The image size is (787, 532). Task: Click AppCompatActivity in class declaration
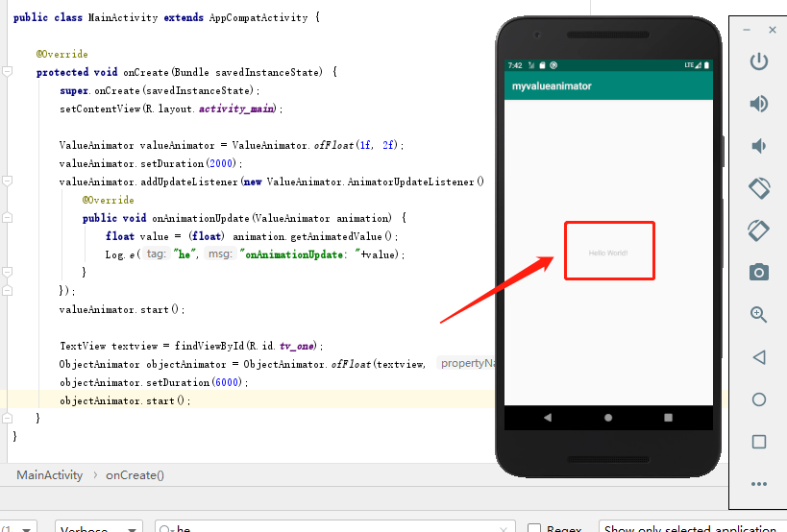258,17
